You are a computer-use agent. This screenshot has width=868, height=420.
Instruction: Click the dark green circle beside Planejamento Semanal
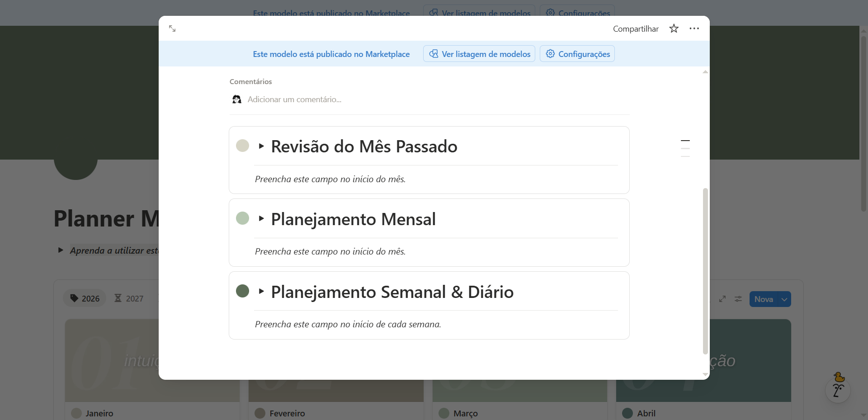243,291
